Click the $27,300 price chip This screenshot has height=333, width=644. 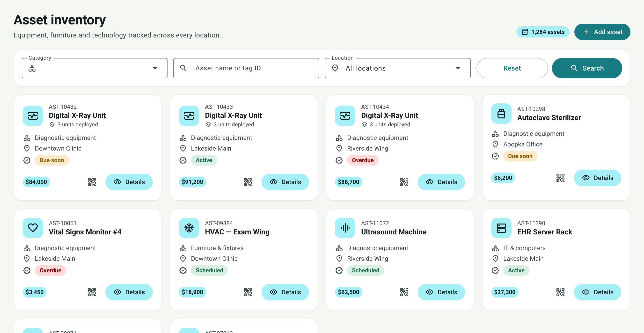[x=505, y=292]
